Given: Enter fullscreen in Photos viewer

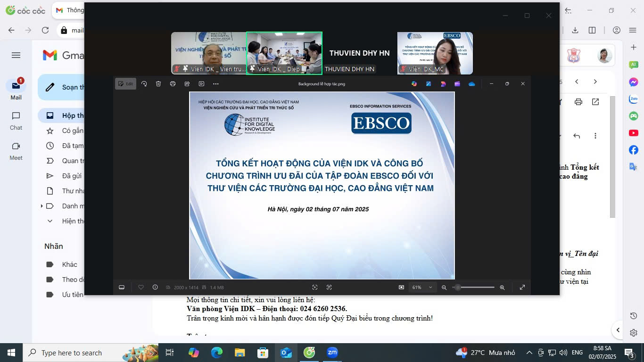Looking at the screenshot, I should click(522, 288).
